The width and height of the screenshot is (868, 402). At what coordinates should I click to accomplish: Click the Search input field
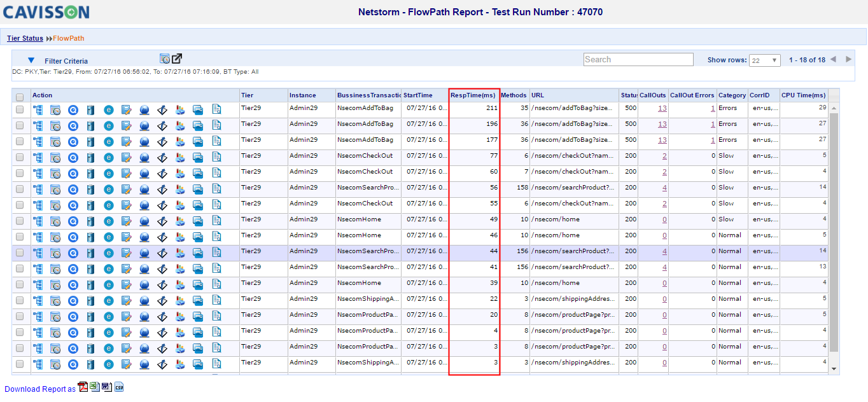638,59
